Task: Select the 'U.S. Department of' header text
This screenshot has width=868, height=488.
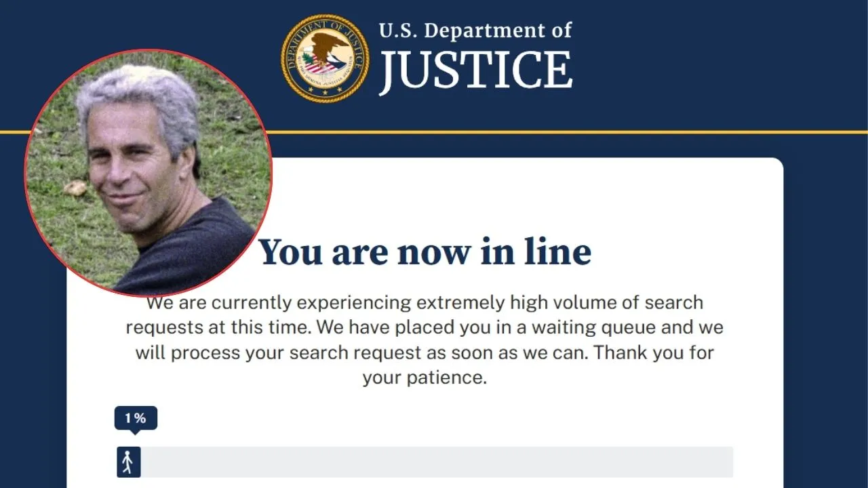Action: pos(475,30)
